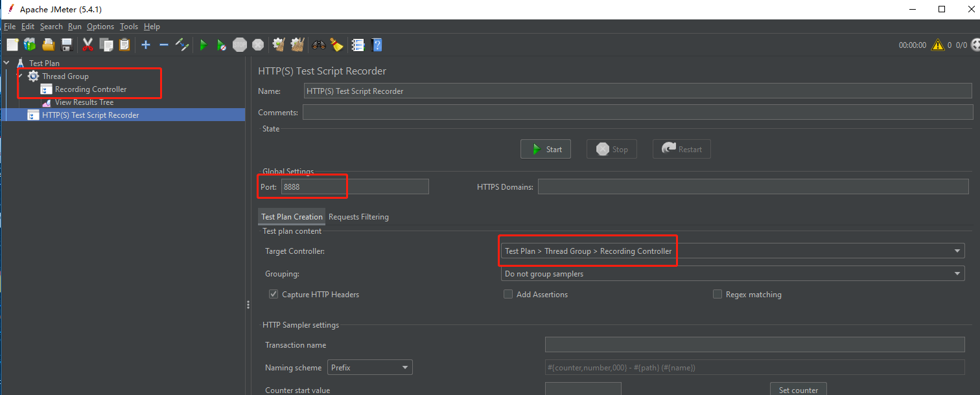The width and height of the screenshot is (980, 395).
Task: Start test with no pauses icon
Action: click(x=222, y=45)
